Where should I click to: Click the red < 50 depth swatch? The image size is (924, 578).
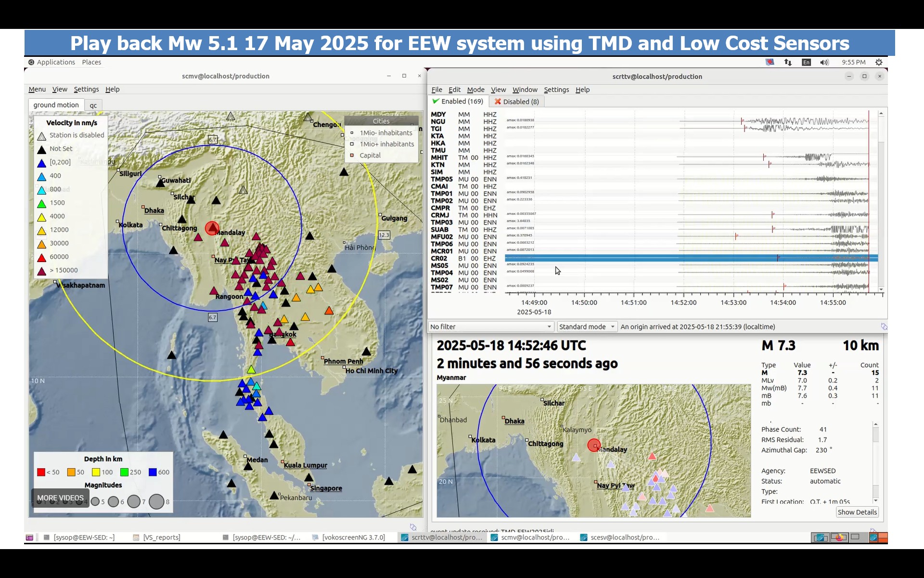(x=41, y=472)
